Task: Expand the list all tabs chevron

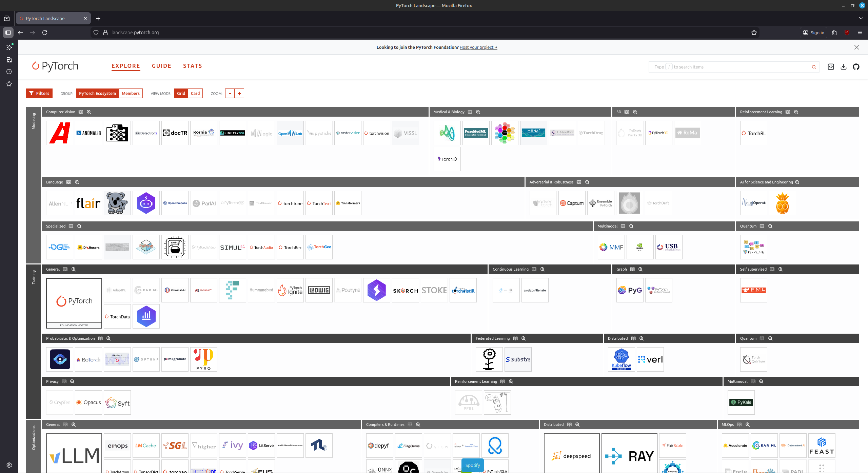Action: (861, 18)
